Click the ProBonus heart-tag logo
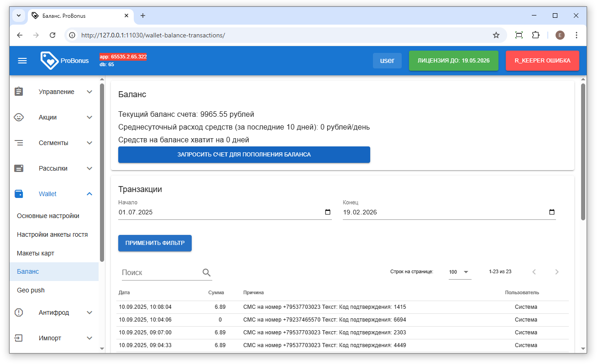The height and width of the screenshot is (364, 598). pos(49,61)
